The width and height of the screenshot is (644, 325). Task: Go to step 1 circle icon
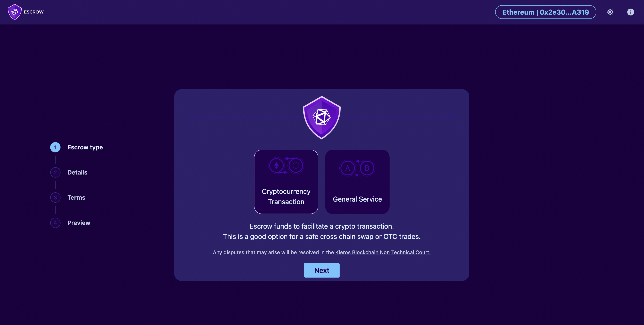pos(55,147)
